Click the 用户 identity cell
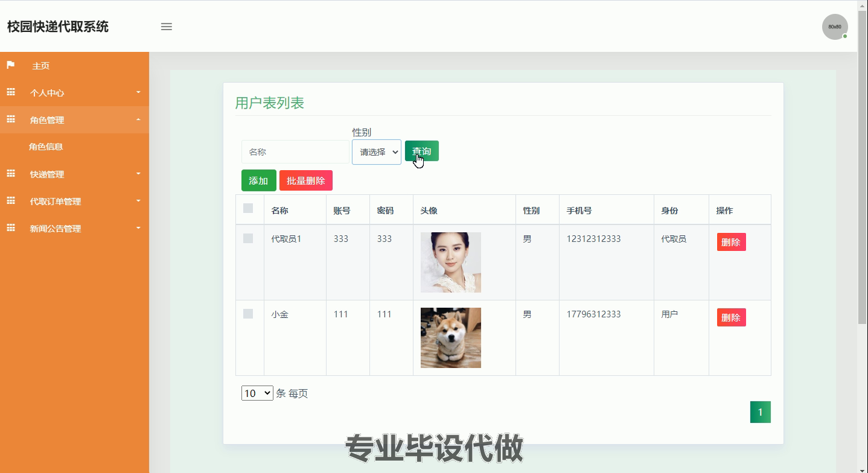 point(669,314)
